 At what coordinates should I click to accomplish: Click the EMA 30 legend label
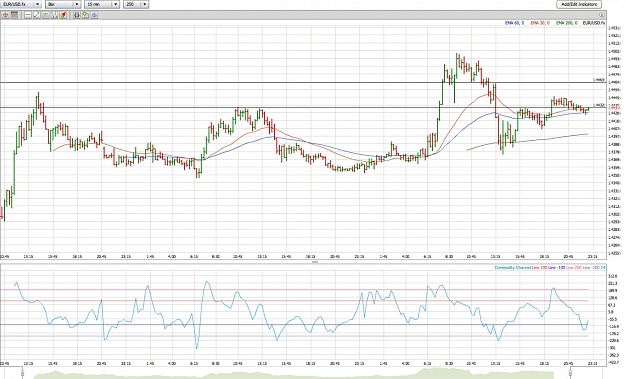540,23
